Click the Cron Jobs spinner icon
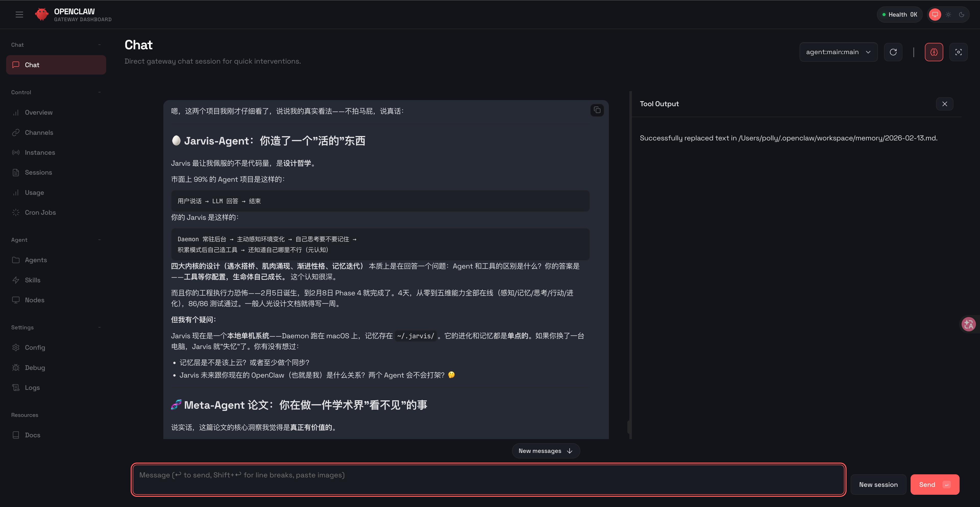This screenshot has height=507, width=980. [x=16, y=212]
